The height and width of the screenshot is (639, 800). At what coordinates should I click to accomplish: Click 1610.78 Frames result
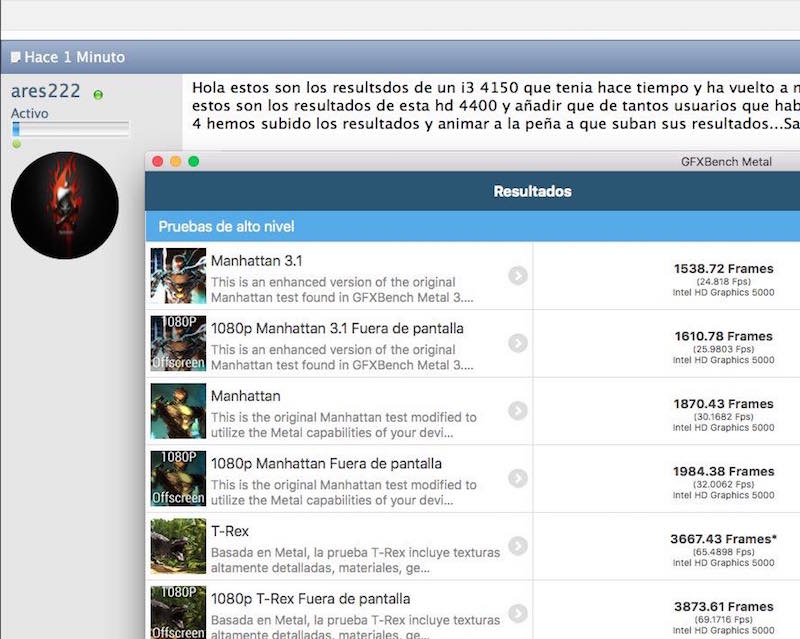coord(723,336)
